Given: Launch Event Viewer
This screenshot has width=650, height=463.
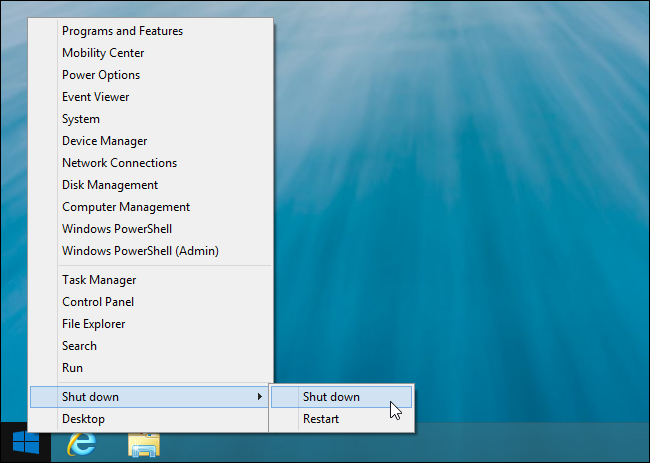Looking at the screenshot, I should click(x=150, y=97).
